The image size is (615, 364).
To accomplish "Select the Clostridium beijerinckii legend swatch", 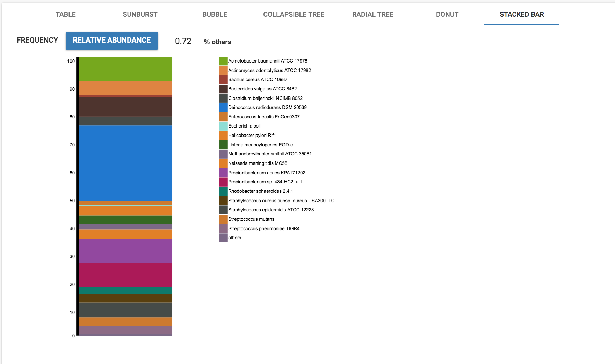I will click(x=223, y=98).
